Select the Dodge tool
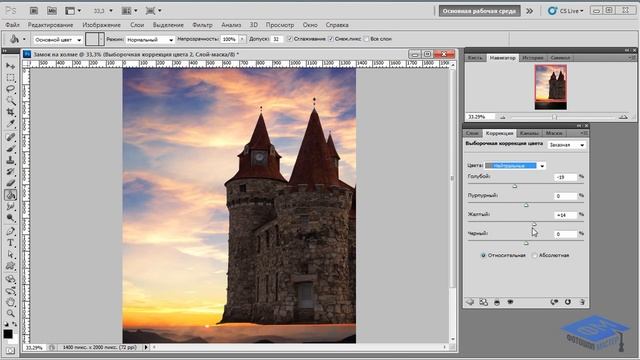640x360 pixels. pos(10,218)
